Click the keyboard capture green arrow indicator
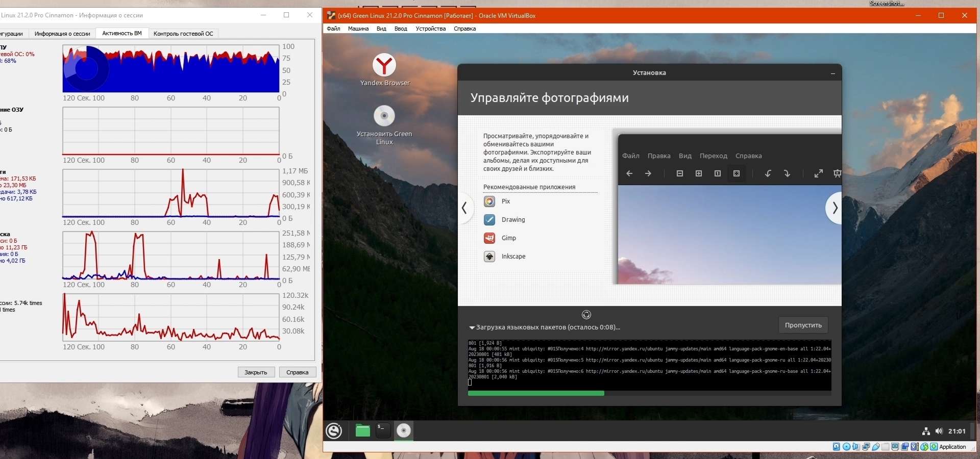 (x=934, y=447)
